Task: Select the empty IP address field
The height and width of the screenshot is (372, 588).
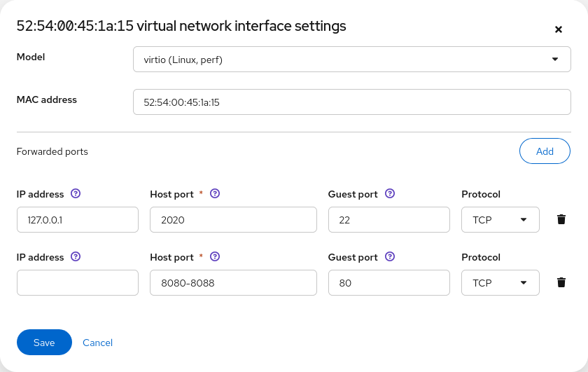Action: tap(77, 282)
